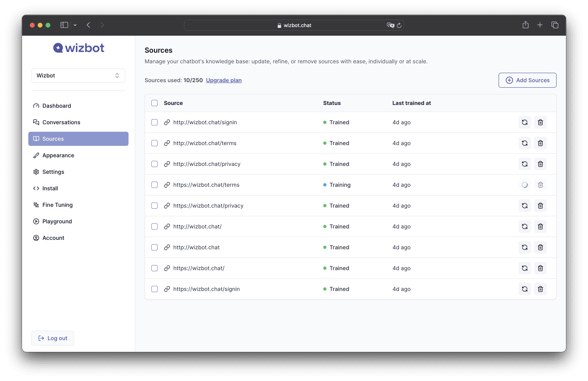Check the https://wizbot.chat/ row checkbox
588x381 pixels.
coord(154,268)
